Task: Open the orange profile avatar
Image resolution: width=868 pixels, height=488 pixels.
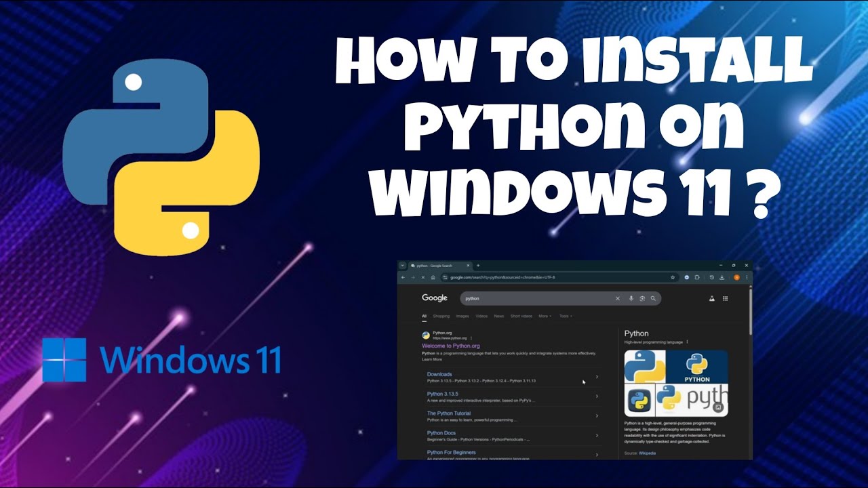Action: click(x=736, y=277)
